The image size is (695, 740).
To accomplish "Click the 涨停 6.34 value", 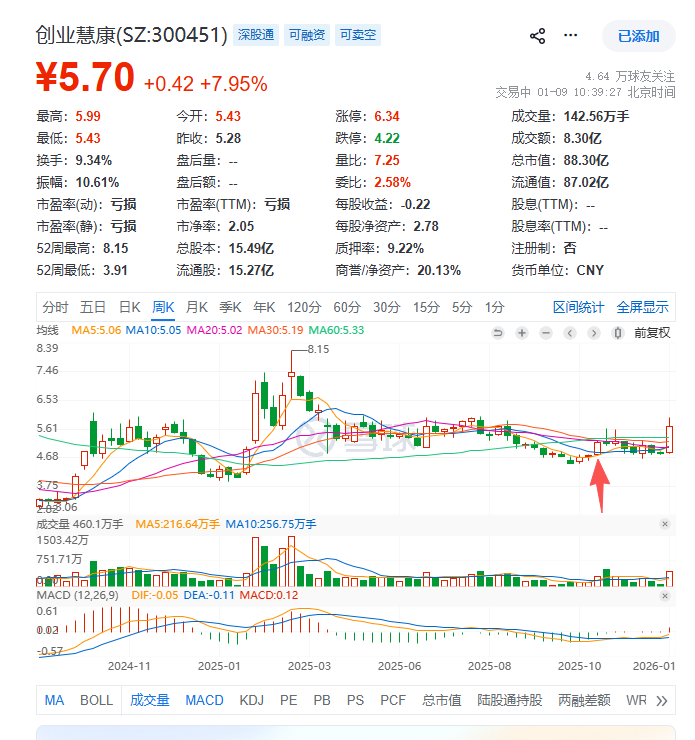I will [x=387, y=117].
